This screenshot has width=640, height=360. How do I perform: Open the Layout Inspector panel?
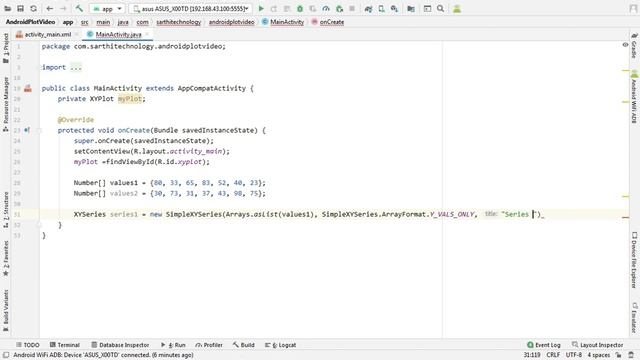coord(598,345)
